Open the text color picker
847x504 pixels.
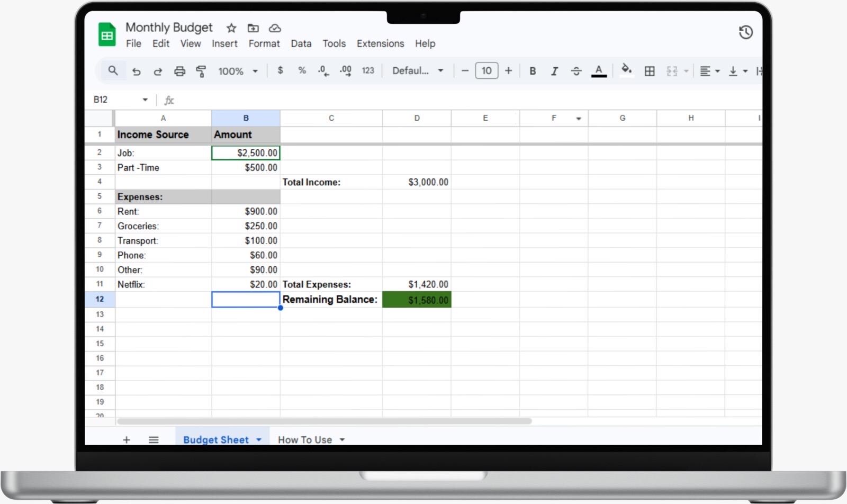tap(599, 70)
